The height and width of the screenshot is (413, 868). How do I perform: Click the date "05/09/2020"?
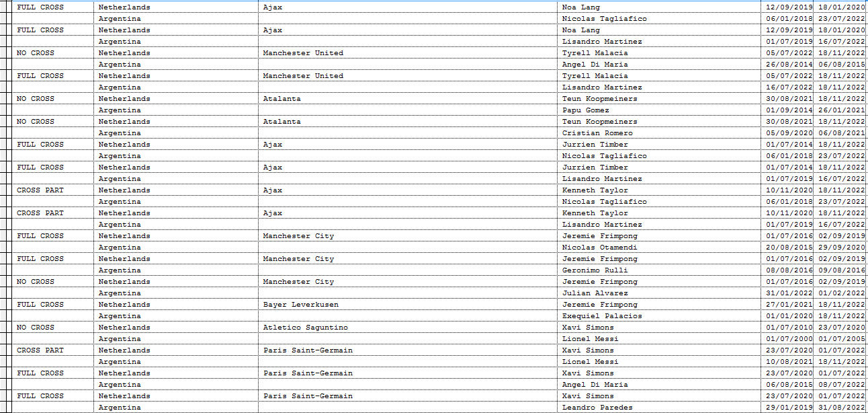coord(789,133)
